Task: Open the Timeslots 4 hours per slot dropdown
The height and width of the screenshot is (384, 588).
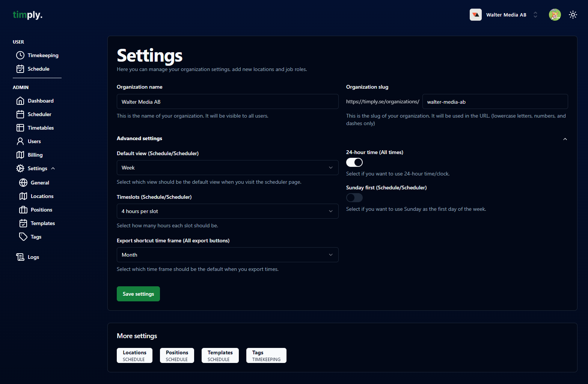Action: click(x=228, y=211)
